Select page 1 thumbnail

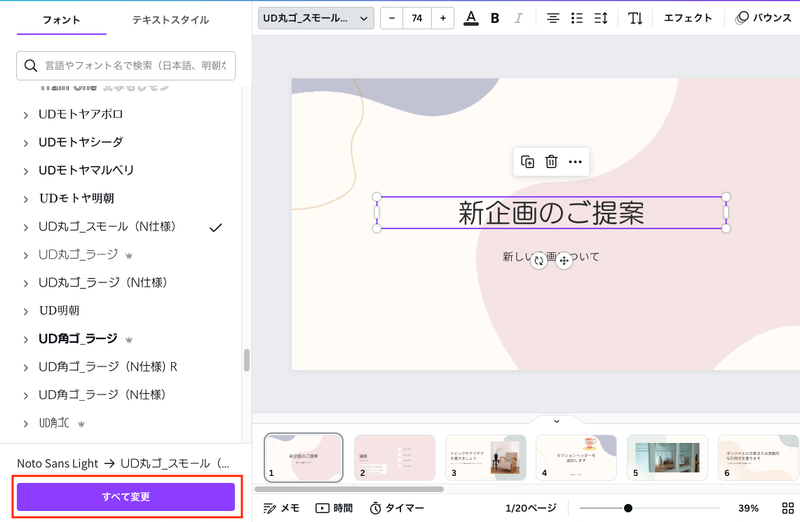pos(304,458)
